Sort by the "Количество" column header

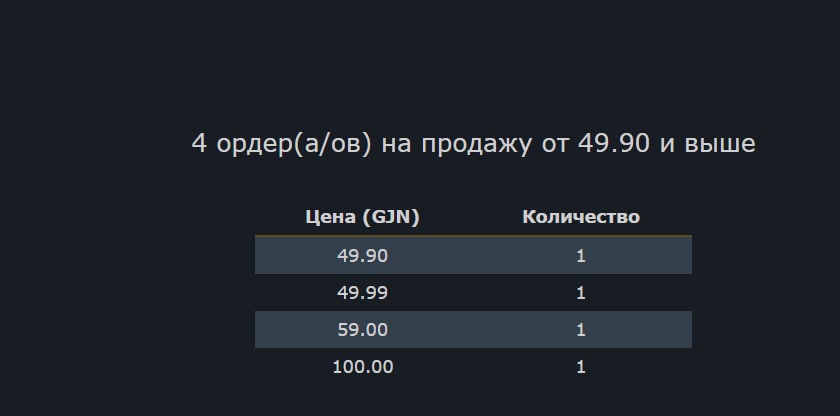click(x=581, y=217)
